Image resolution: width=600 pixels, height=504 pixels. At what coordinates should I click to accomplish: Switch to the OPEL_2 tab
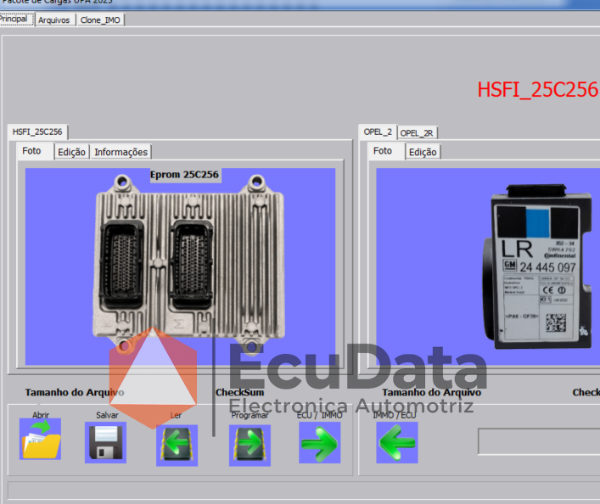[378, 132]
